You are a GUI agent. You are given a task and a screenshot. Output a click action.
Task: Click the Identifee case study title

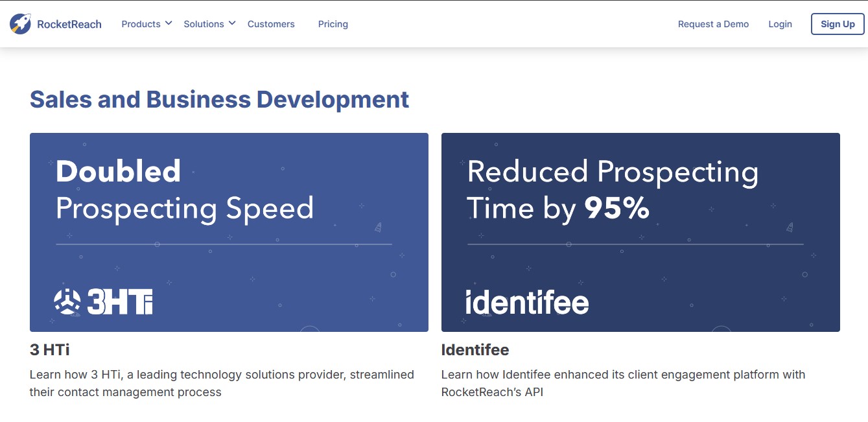point(475,350)
